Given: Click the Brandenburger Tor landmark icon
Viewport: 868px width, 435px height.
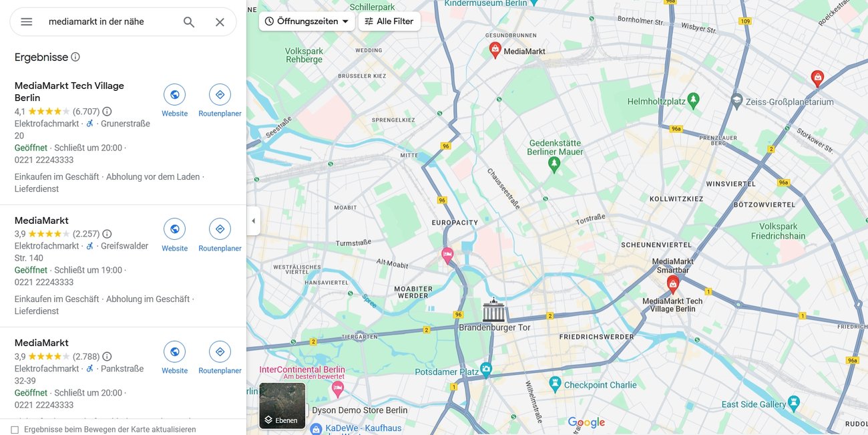Looking at the screenshot, I should (x=494, y=311).
